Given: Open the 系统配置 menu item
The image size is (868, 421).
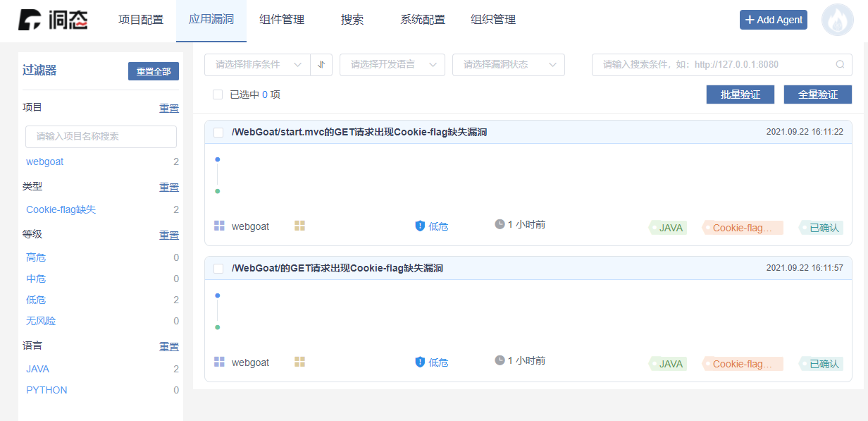Looking at the screenshot, I should (423, 20).
